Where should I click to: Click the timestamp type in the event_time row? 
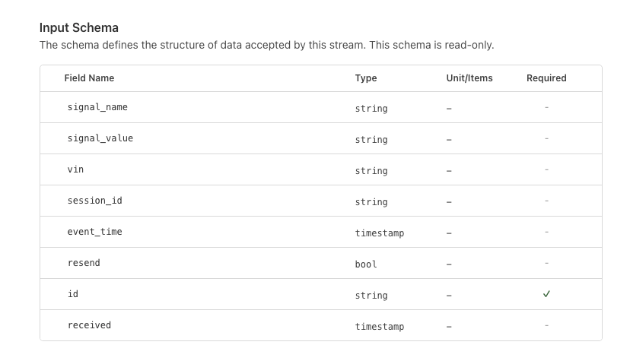click(x=379, y=233)
